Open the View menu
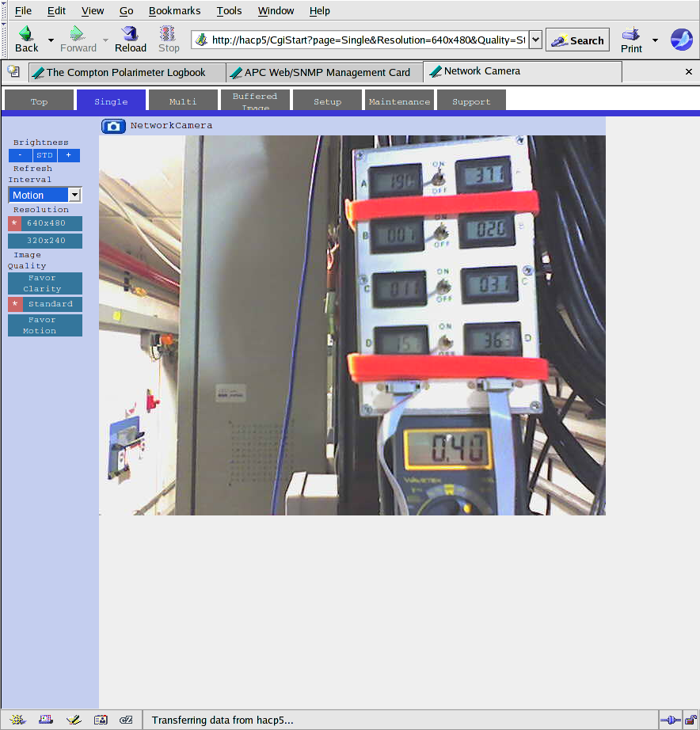Image resolution: width=700 pixels, height=730 pixels. [92, 11]
